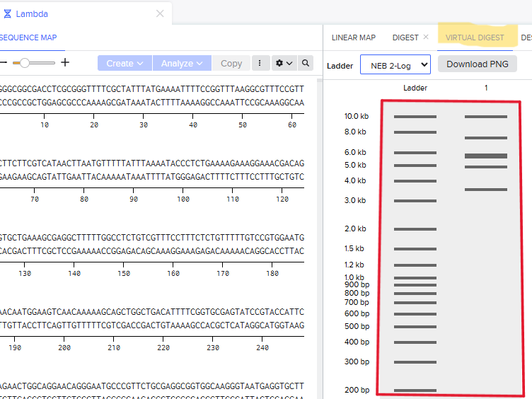This screenshot has height=399, width=532.
Task: Switch to the Virtual Digest tab
Action: [475, 37]
